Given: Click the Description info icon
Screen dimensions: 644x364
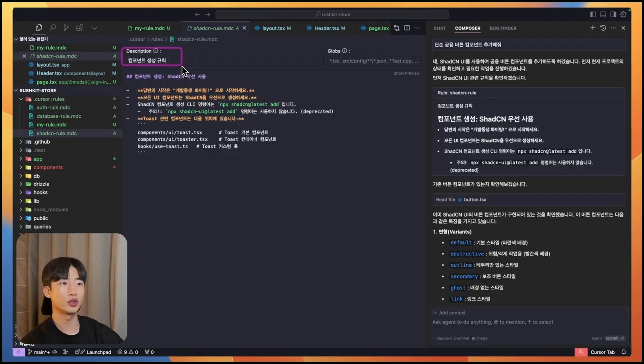Looking at the screenshot, I should pos(156,51).
